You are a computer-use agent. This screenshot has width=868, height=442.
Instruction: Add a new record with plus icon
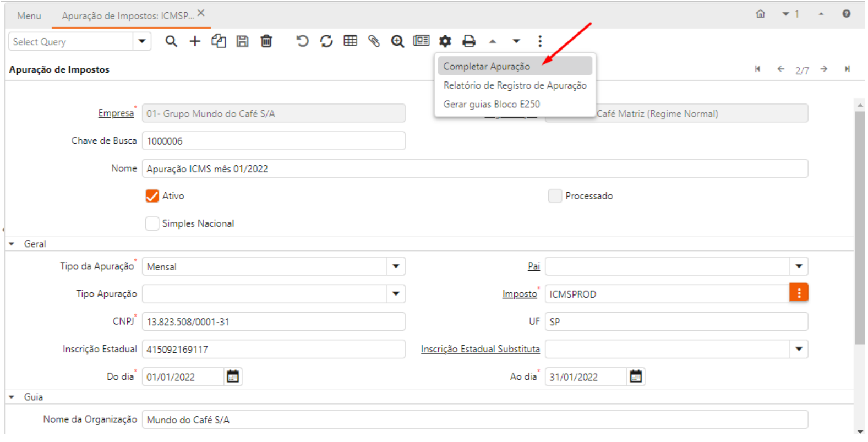point(195,41)
